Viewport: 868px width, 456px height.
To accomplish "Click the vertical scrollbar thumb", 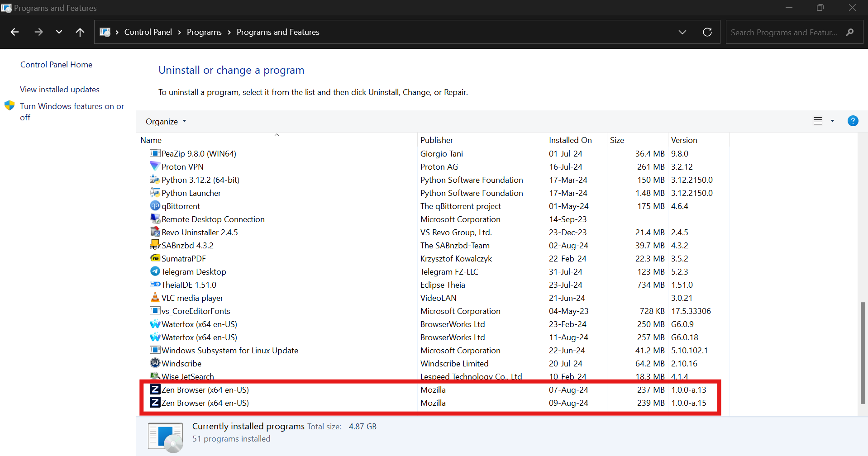I will 863,353.
